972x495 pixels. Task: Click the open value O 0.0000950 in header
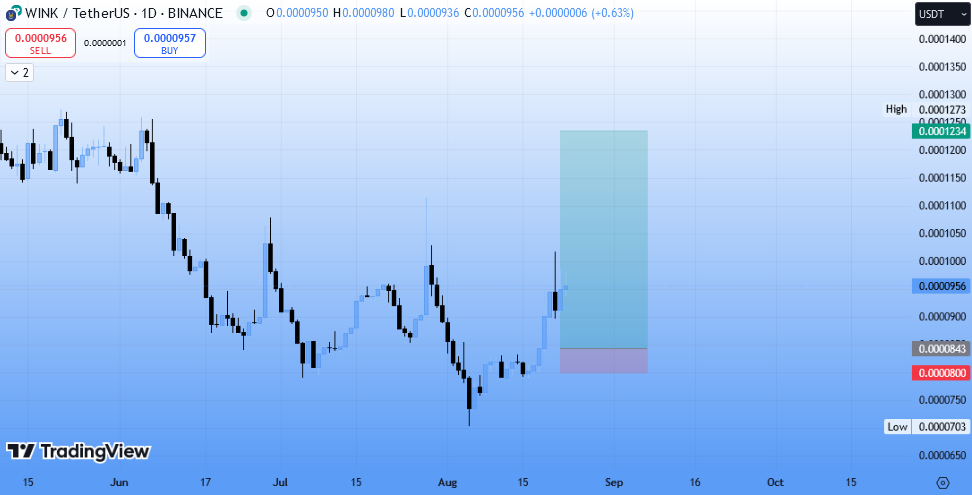(297, 12)
